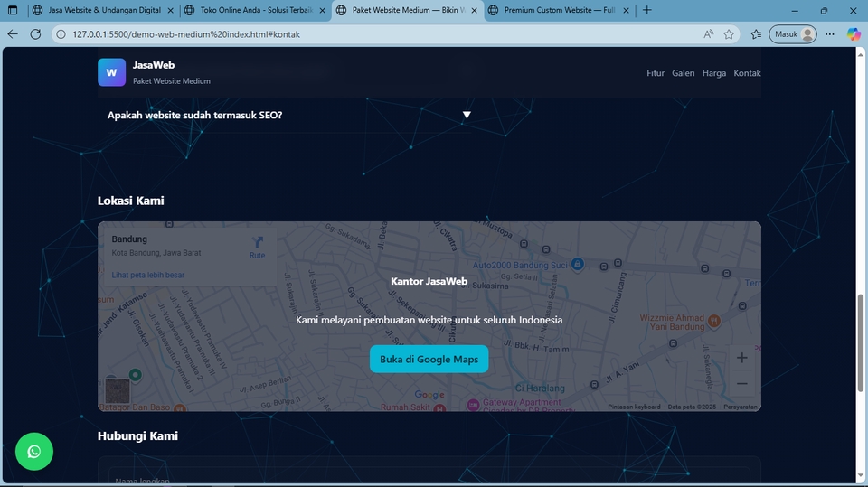This screenshot has height=487, width=868.
Task: Open the Galeri navigation link
Action: pos(684,73)
